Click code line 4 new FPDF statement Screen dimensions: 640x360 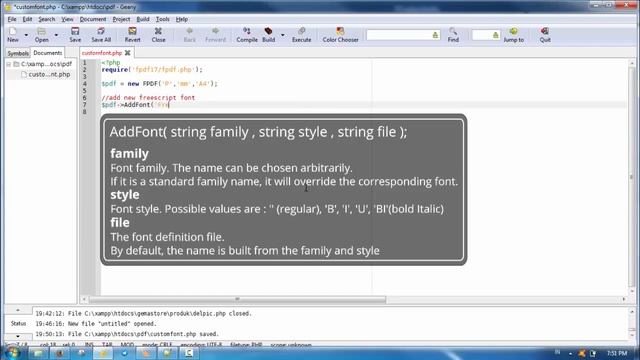[x=160, y=84]
